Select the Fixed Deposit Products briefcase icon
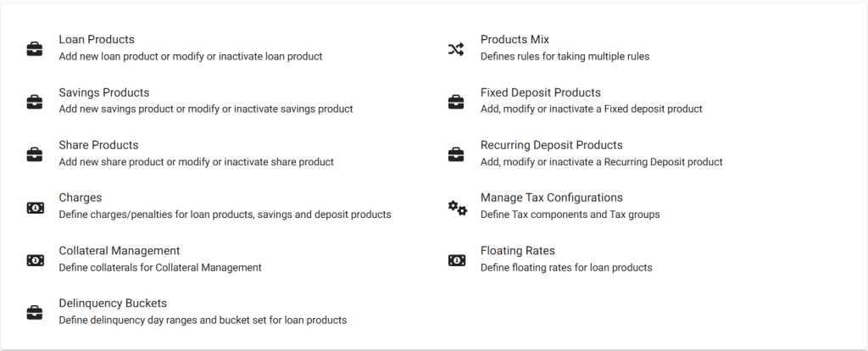Screen dimensions: 868x351 click(456, 102)
